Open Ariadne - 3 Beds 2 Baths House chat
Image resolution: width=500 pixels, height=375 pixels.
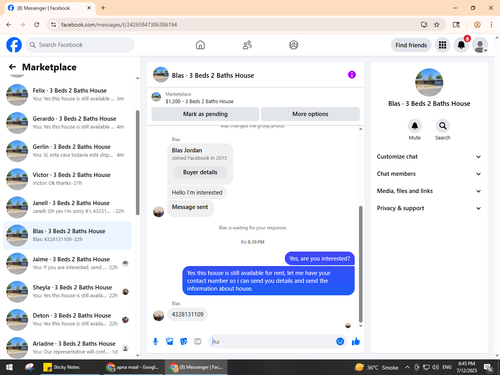coord(67,347)
